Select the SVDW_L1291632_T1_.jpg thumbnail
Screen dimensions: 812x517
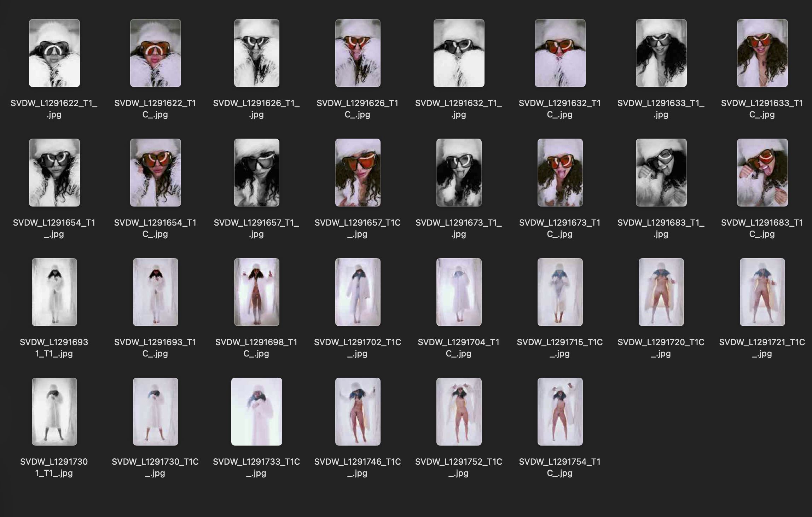tap(459, 53)
